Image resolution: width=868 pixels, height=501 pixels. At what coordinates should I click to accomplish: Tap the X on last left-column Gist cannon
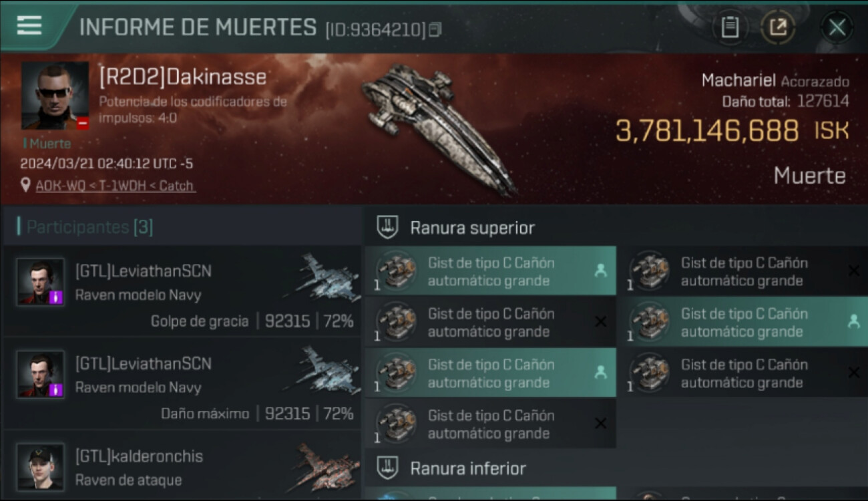point(600,423)
